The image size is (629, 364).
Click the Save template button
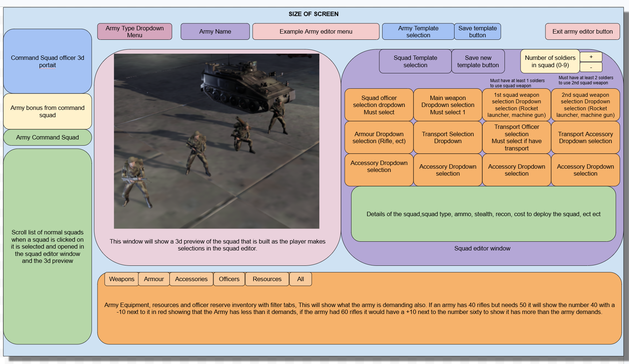tap(477, 31)
